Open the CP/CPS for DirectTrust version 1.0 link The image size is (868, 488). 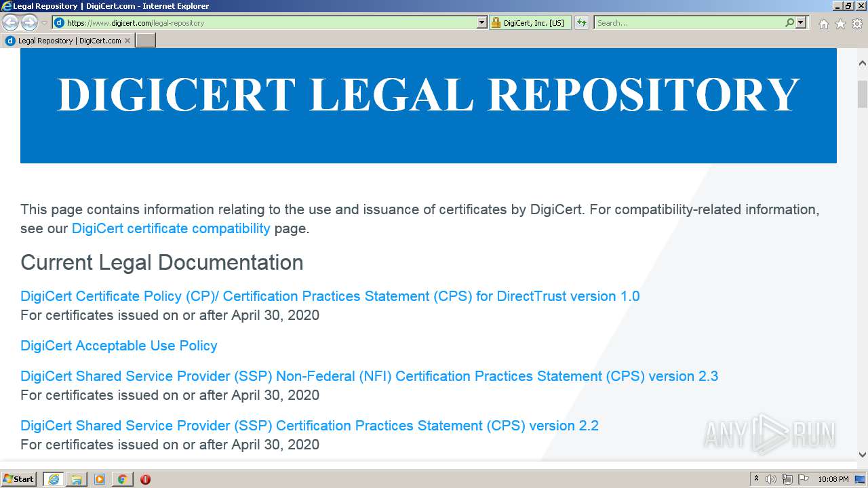[330, 296]
